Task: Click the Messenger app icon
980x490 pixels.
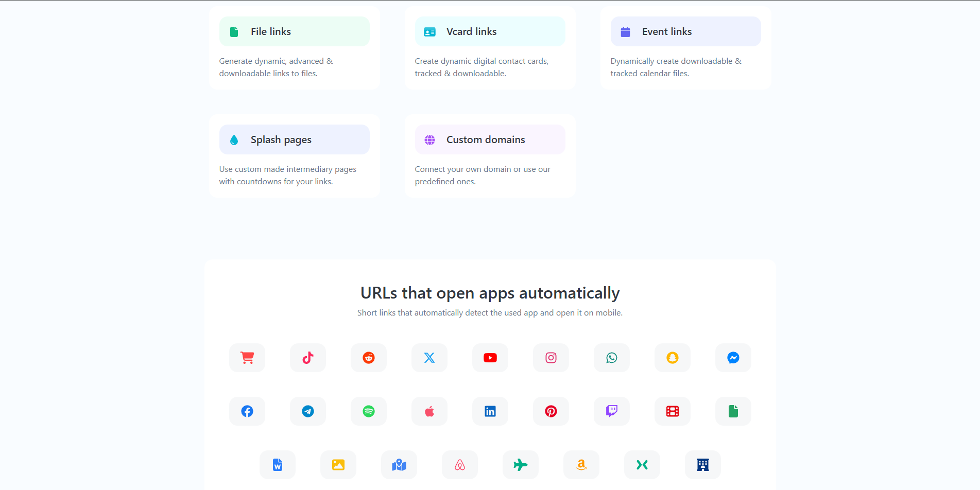Action: click(733, 358)
